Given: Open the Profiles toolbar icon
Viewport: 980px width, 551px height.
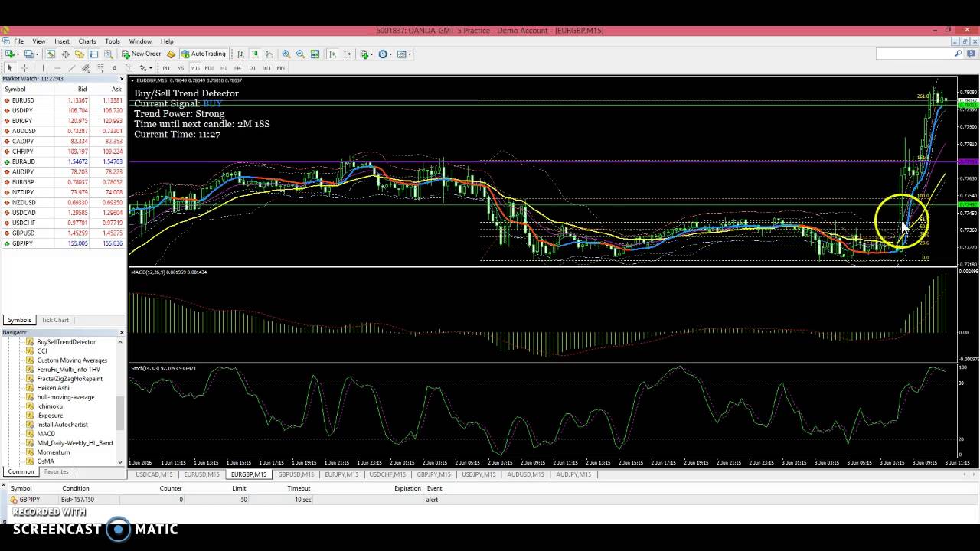Looking at the screenshot, I should coord(28,54).
